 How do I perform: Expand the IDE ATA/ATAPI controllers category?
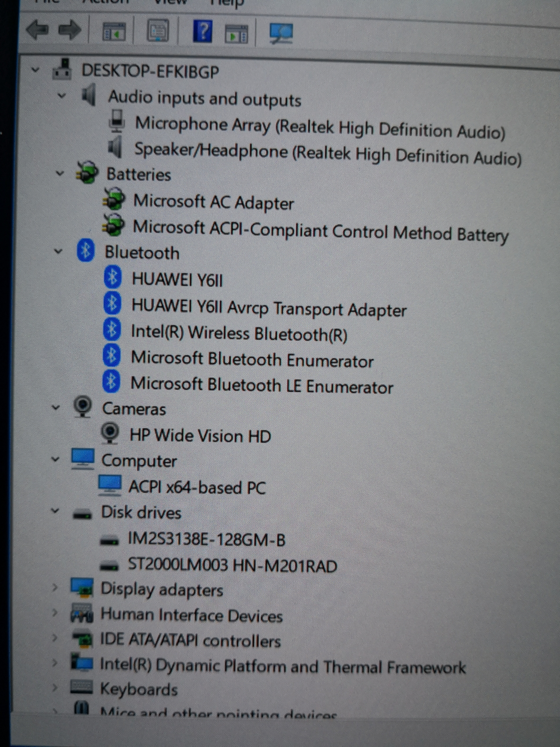[55, 638]
